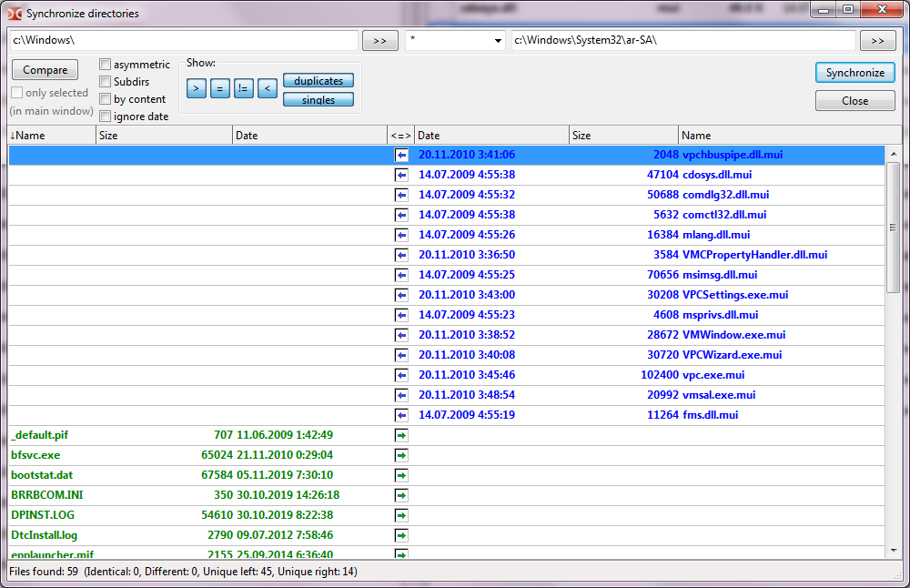Viewport: 910px width, 588px height.
Task: Check the ignore date option
Action: 104,116
